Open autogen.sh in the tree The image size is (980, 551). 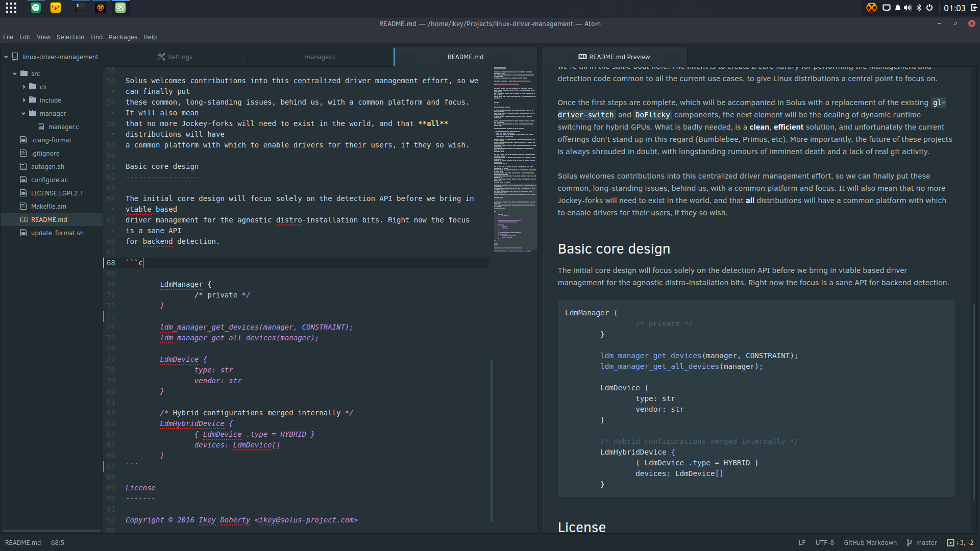click(x=47, y=167)
